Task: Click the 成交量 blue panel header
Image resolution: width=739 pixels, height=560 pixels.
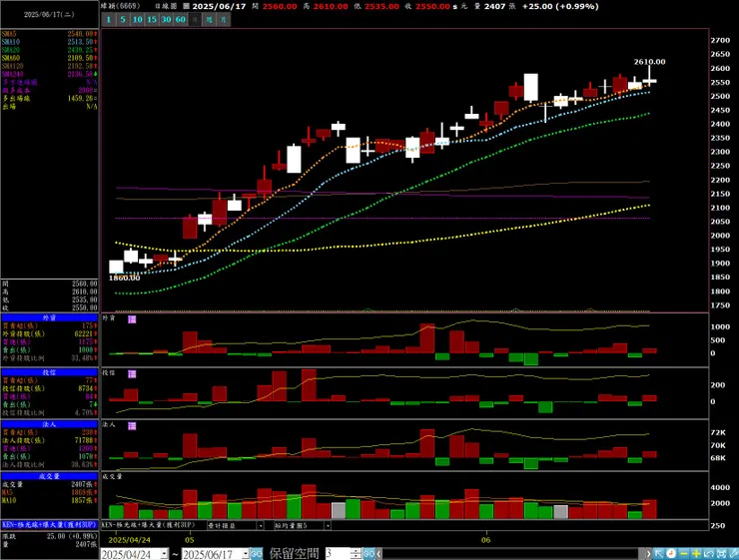Action: [50, 476]
